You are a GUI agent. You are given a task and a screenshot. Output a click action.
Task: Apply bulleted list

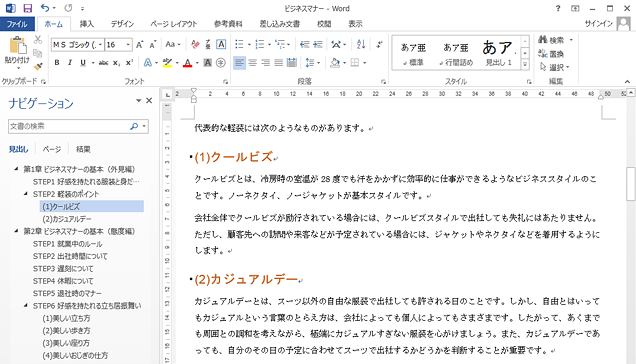239,44
